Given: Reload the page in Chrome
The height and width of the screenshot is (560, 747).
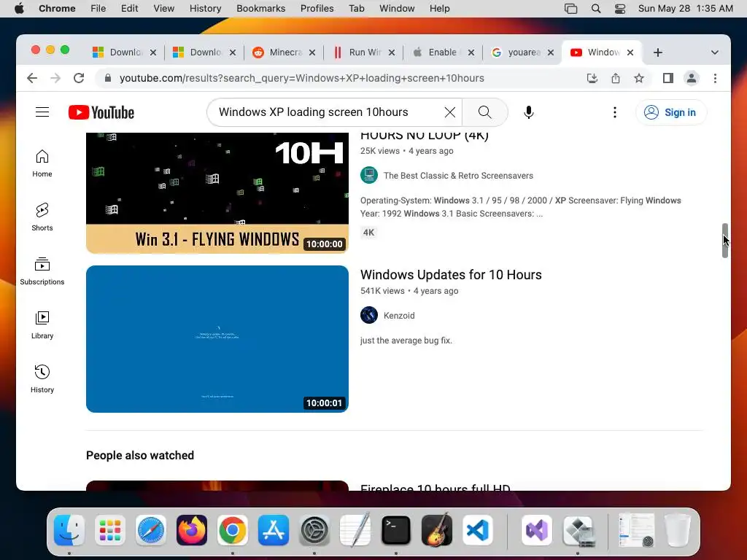Looking at the screenshot, I should 79,78.
